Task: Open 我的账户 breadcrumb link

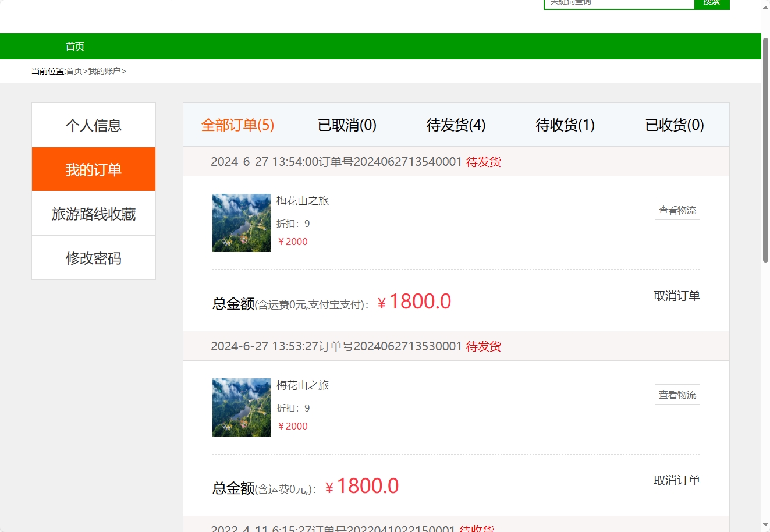Action: (105, 70)
